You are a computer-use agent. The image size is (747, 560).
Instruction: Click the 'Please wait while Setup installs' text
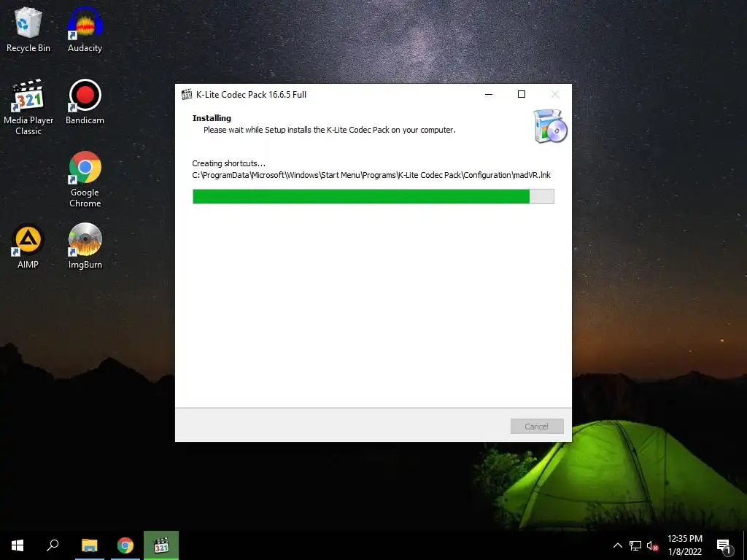330,130
